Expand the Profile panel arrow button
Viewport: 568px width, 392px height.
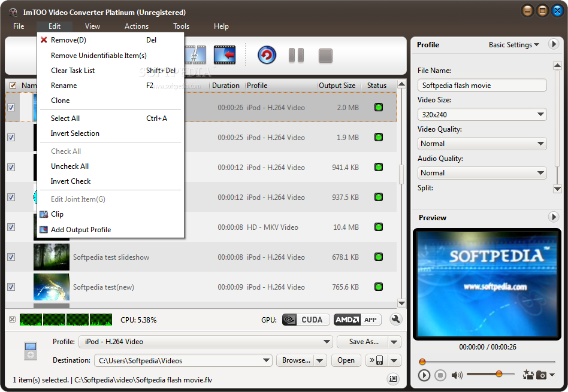click(553, 44)
